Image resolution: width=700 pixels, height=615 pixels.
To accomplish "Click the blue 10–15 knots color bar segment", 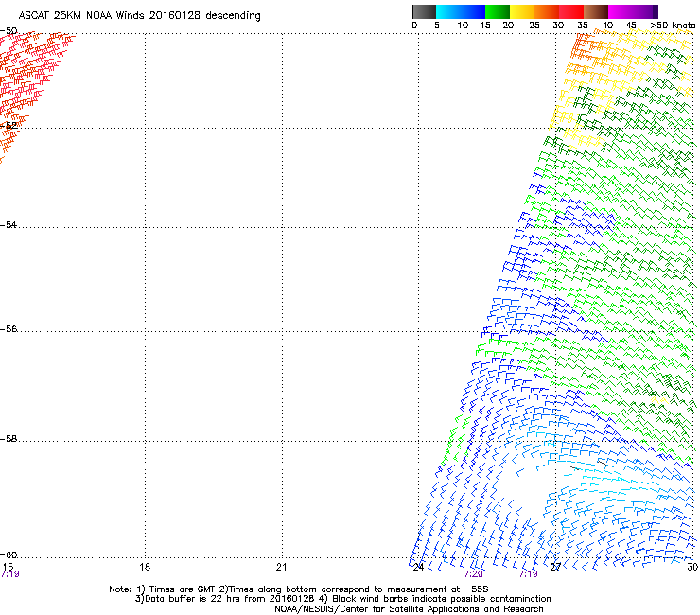I will pyautogui.click(x=473, y=11).
